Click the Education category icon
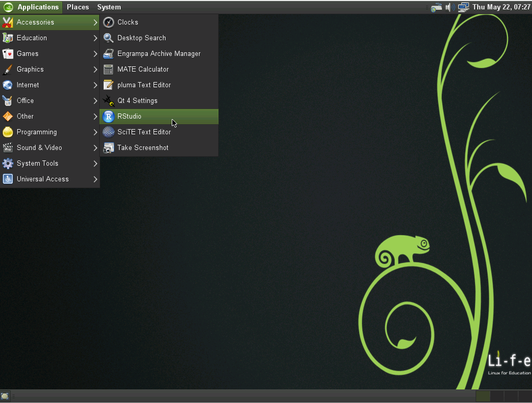 [x=7, y=38]
